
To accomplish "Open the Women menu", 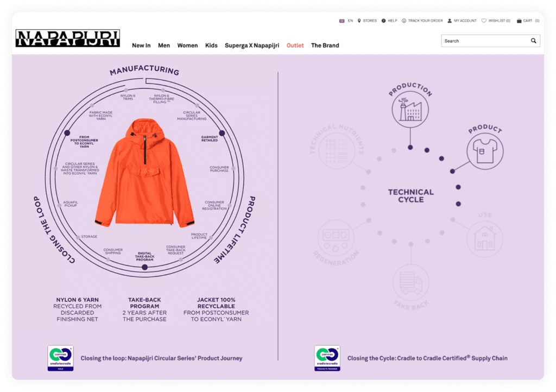I will pos(187,46).
